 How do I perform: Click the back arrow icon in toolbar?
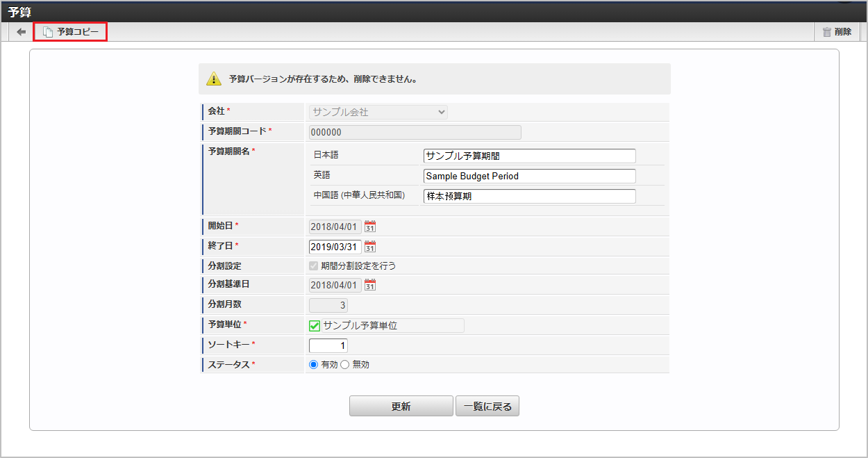pos(22,32)
